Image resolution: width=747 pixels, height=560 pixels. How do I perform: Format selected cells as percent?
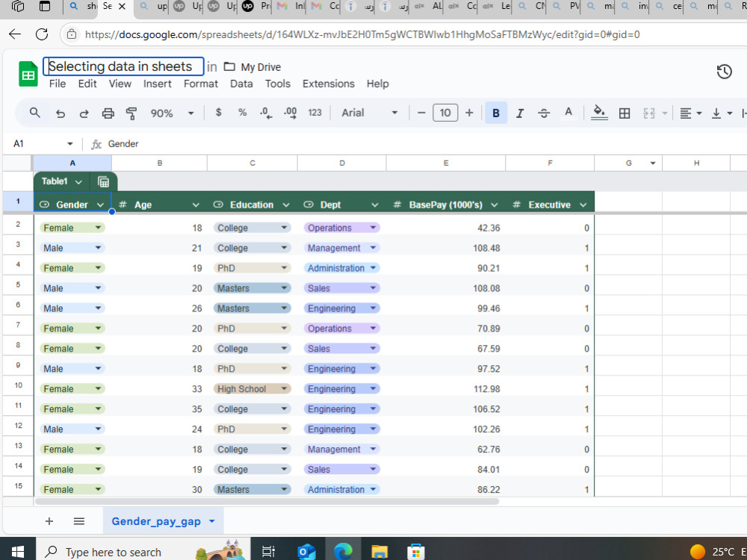pyautogui.click(x=242, y=113)
